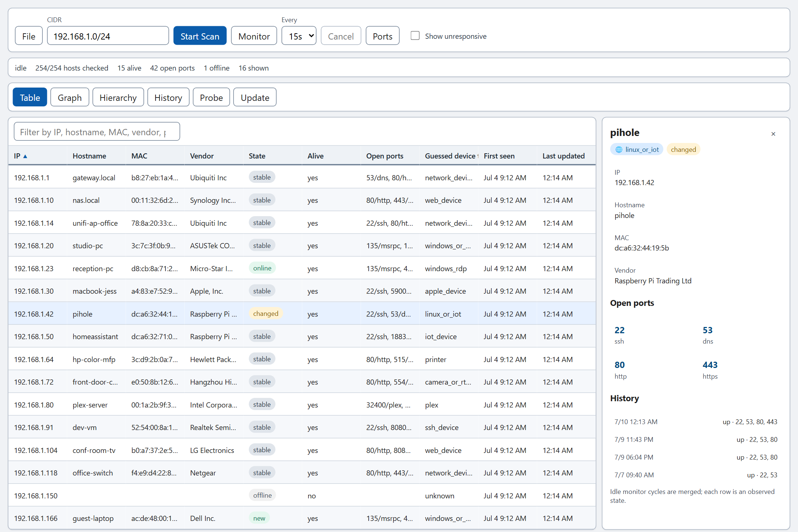This screenshot has width=798, height=532.
Task: Click the 42 open ports status entry
Action: tap(172, 68)
